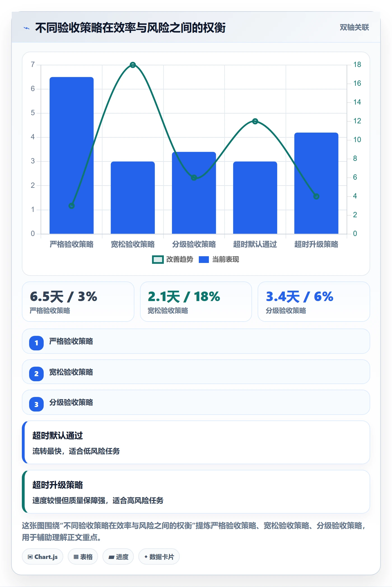Select the 6.5天 / 3% data card
This screenshot has width=392, height=587.
pyautogui.click(x=78, y=302)
